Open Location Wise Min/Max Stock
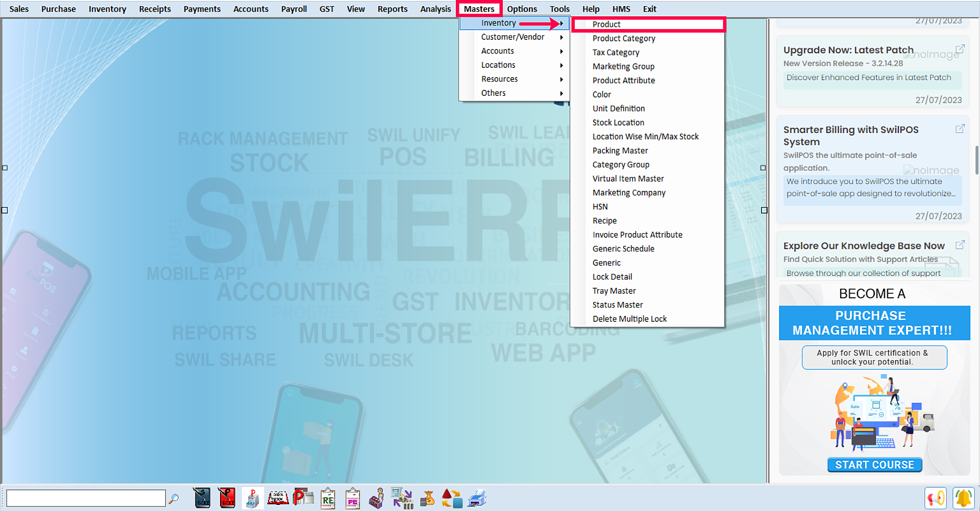This screenshot has width=980, height=511. click(647, 136)
